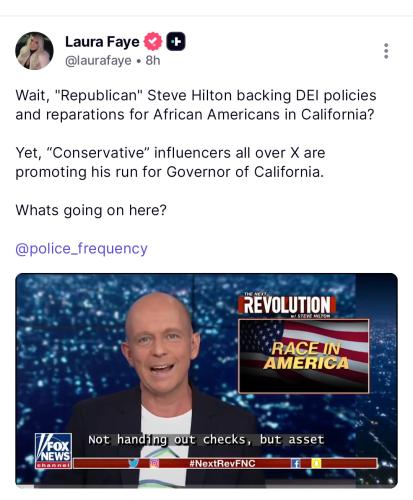Select the "Whats going on here?" line
Viewport: 413px width, 500px height.
pos(91,210)
